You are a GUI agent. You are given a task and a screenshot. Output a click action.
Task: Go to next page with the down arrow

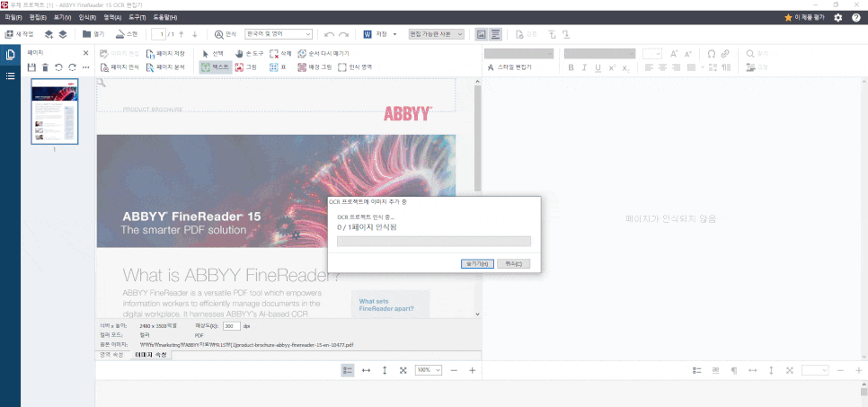click(194, 34)
